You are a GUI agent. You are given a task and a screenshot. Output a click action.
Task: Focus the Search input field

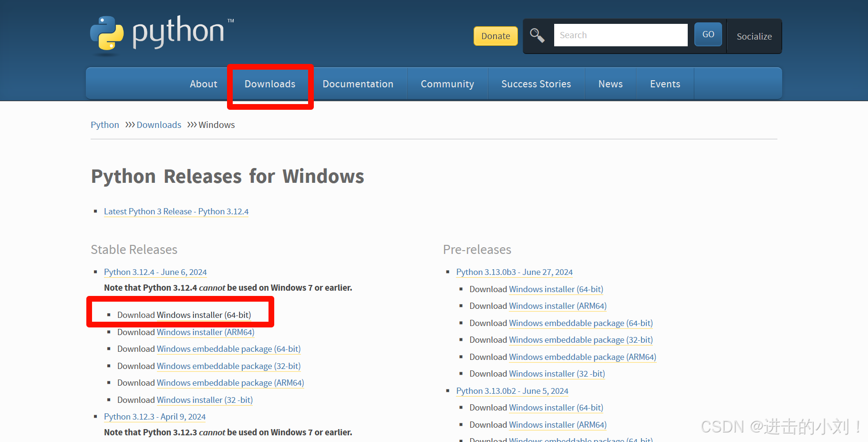pyautogui.click(x=620, y=35)
